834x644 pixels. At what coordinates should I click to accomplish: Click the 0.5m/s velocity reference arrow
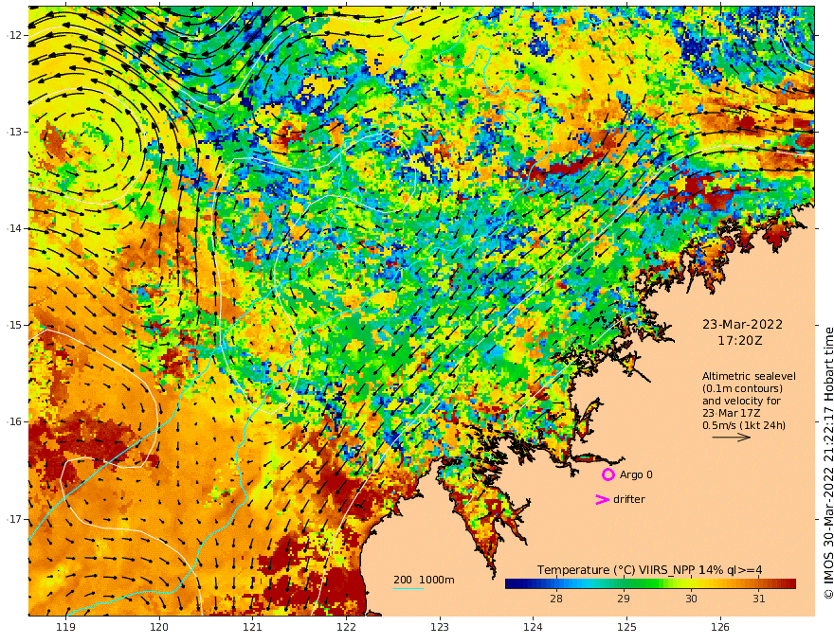pyautogui.click(x=732, y=438)
